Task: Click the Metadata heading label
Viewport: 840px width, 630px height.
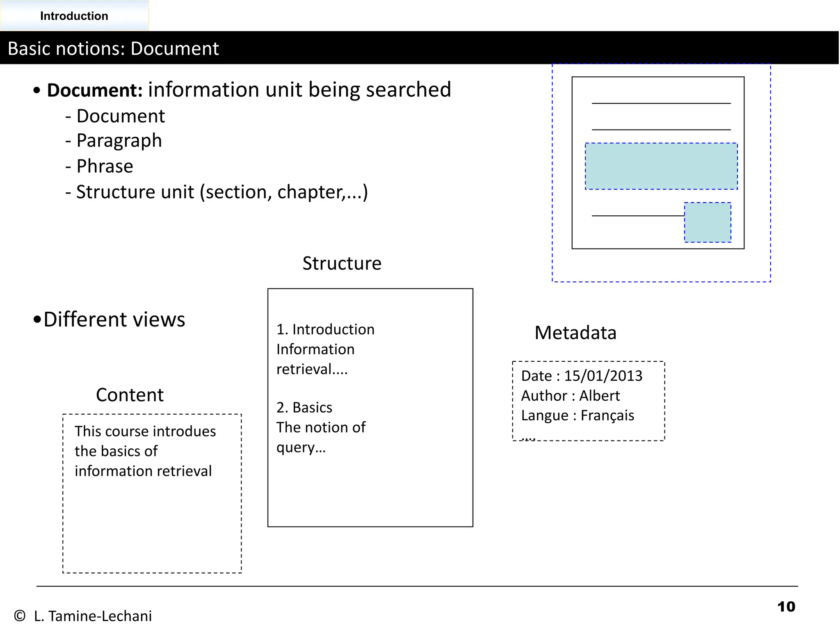Action: 575,333
